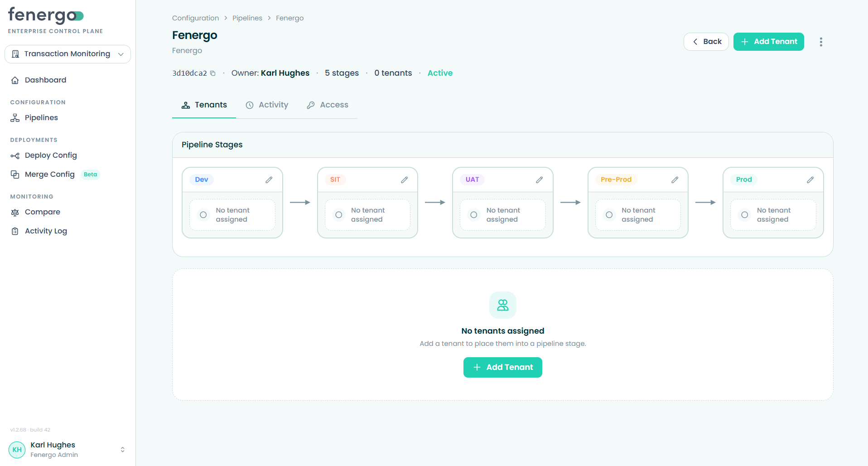
Task: Click the Beta badge next to Merge Config
Action: tap(90, 175)
